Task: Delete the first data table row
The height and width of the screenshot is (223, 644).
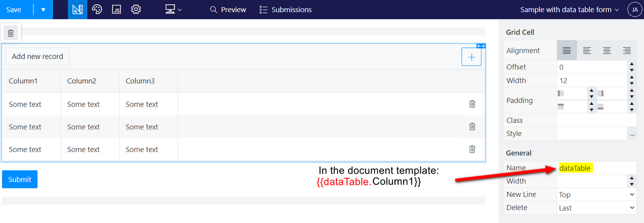Action: [x=472, y=104]
